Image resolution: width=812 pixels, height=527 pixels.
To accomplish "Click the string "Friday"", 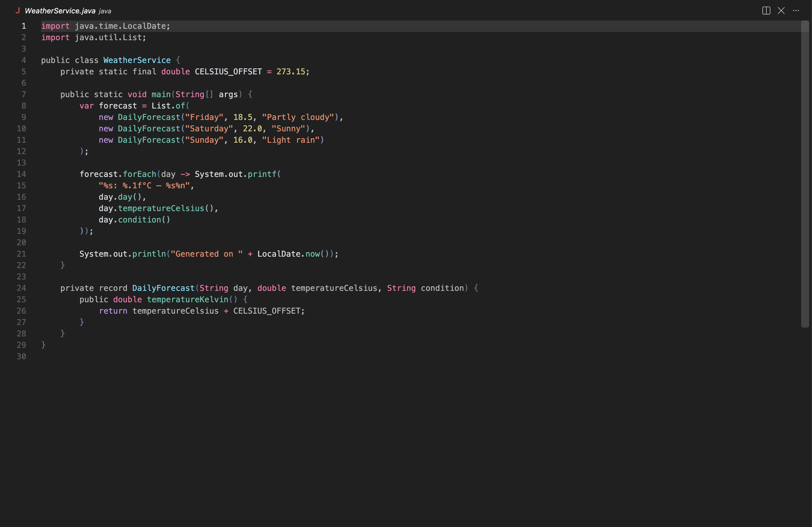I will (x=204, y=117).
